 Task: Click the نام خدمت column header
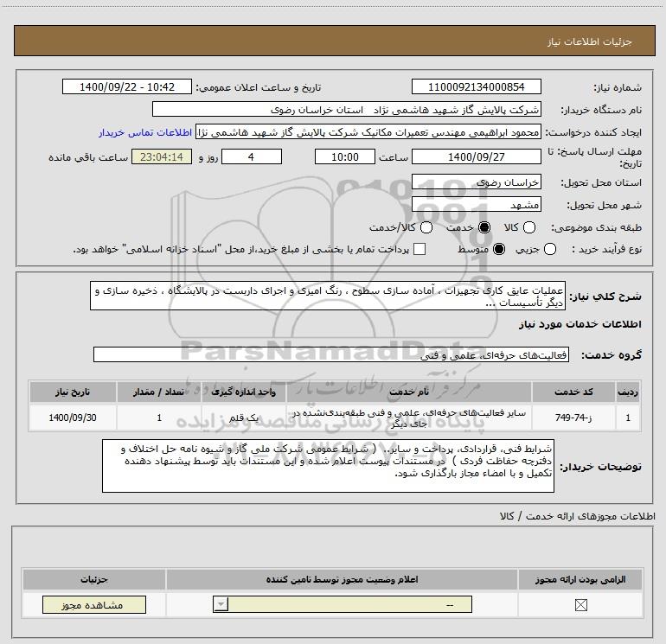click(x=408, y=392)
